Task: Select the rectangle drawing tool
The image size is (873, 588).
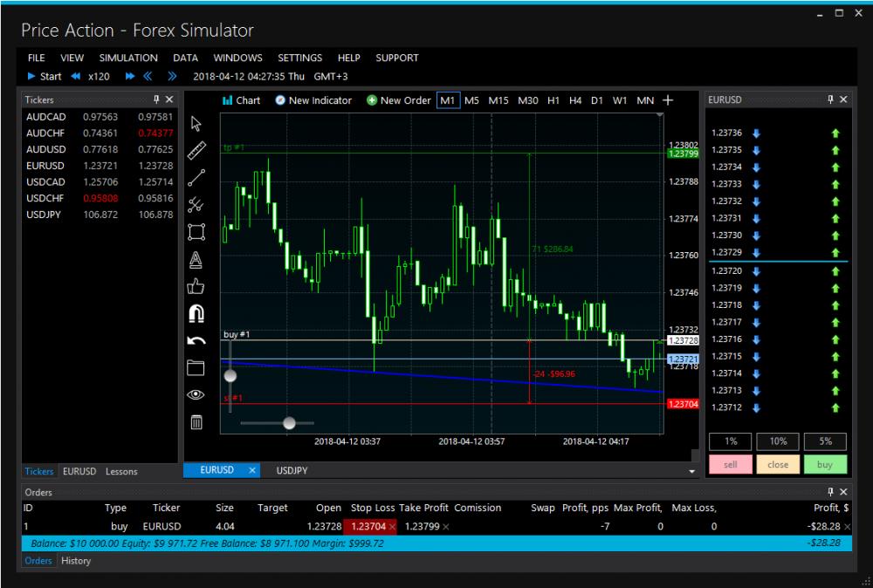Action: [196, 232]
